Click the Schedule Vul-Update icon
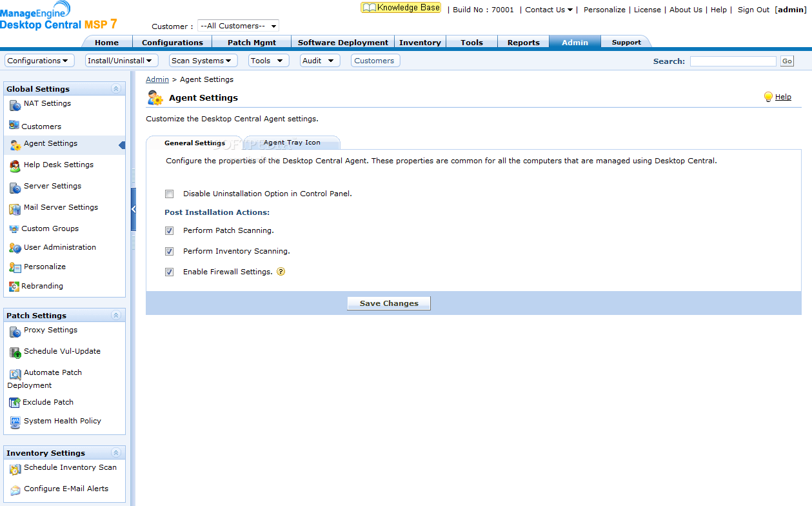The width and height of the screenshot is (812, 506). 15,353
